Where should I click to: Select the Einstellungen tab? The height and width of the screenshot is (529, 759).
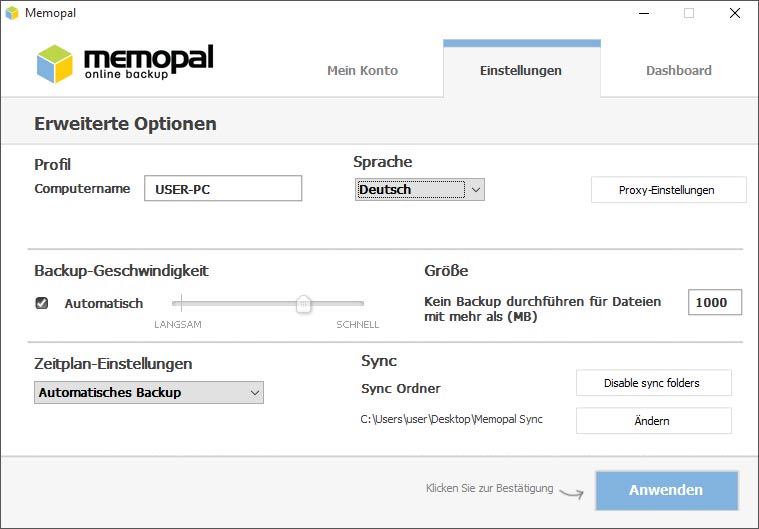click(521, 71)
